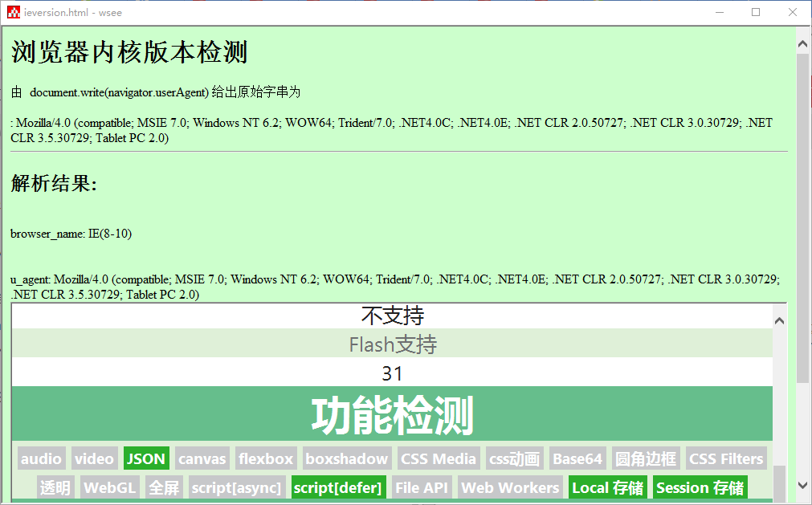The width and height of the screenshot is (812, 505).
Task: Click the WebGL feature badge
Action: [109, 487]
